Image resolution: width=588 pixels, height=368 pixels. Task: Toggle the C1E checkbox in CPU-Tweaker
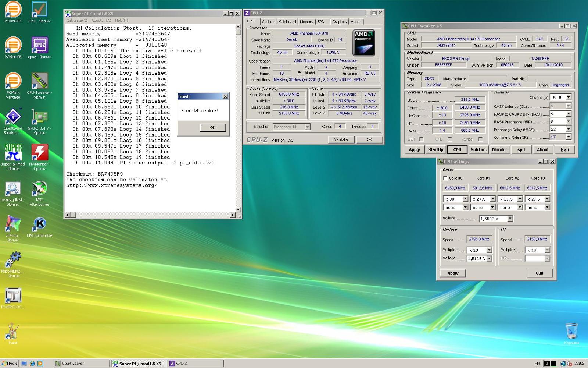point(449,139)
